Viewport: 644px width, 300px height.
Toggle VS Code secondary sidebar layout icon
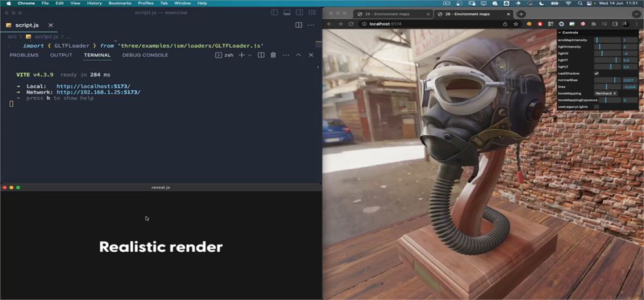click(299, 13)
